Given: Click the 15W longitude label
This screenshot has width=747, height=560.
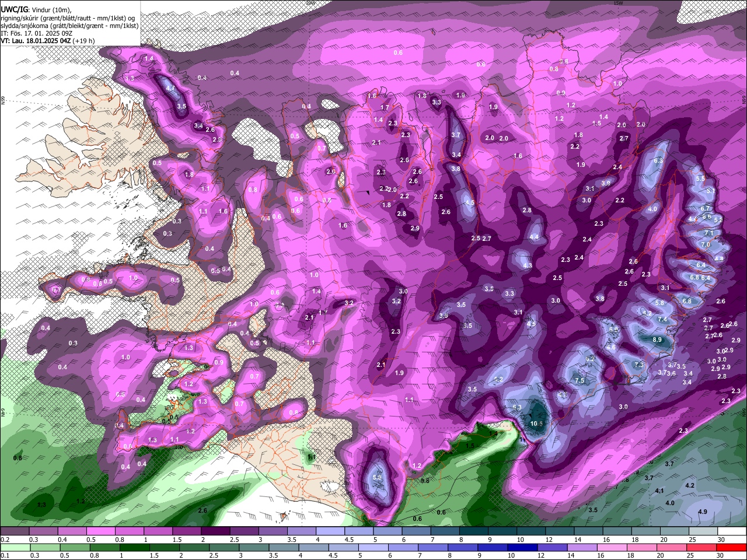Looking at the screenshot, I should (x=619, y=3).
